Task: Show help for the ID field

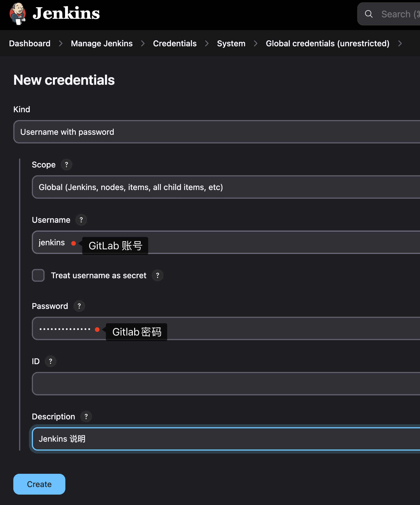Action: (x=51, y=361)
